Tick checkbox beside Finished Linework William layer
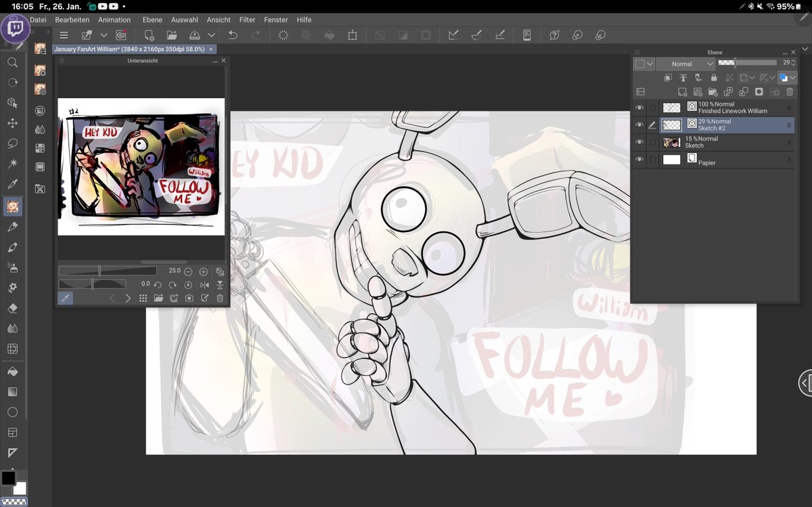The height and width of the screenshot is (507, 812). click(652, 108)
